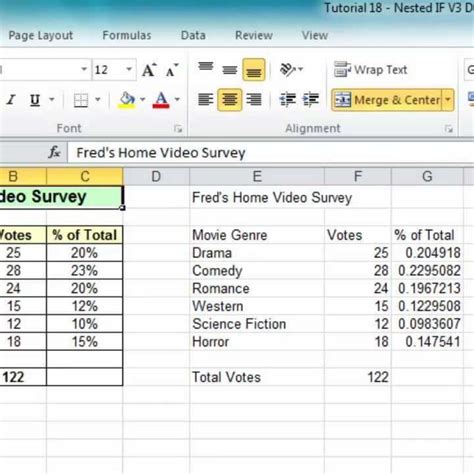Toggle Center horizontal alignment
474x474 pixels.
coord(230,100)
